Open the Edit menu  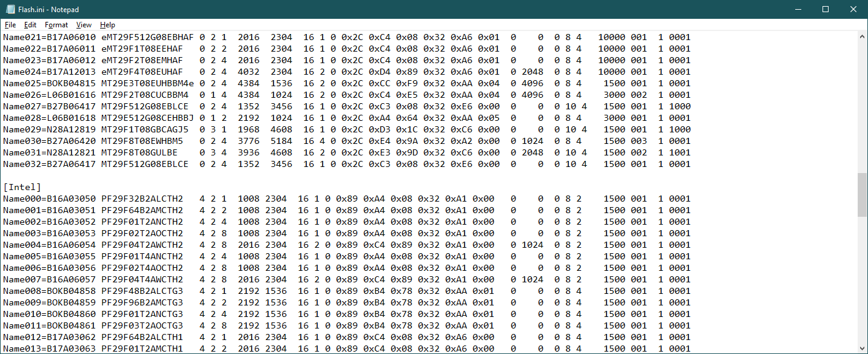pyautogui.click(x=30, y=25)
